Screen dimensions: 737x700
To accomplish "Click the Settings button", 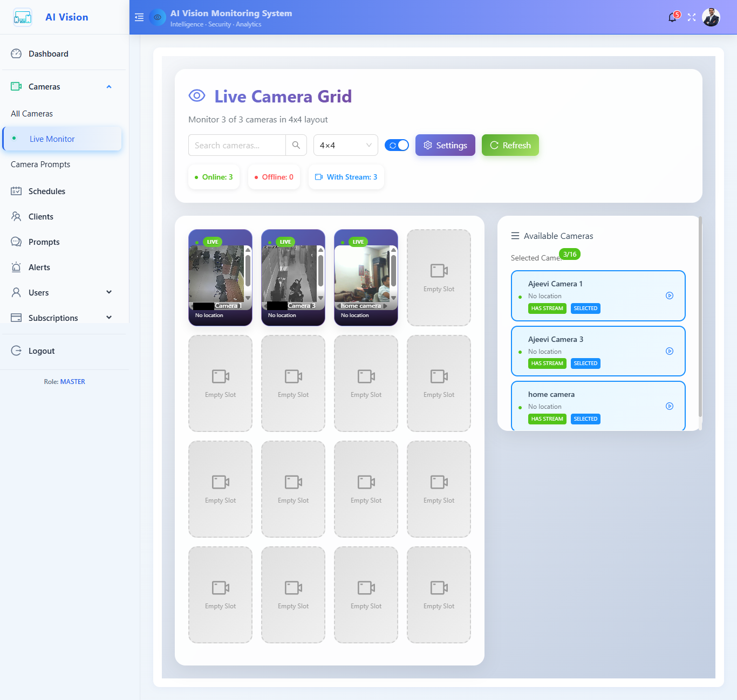I will tap(445, 145).
